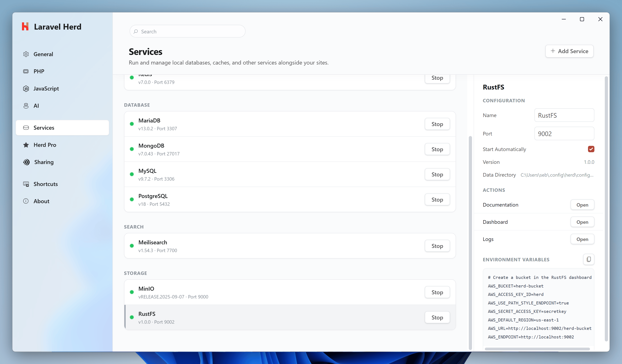Open the JavaScript section

(x=62, y=89)
